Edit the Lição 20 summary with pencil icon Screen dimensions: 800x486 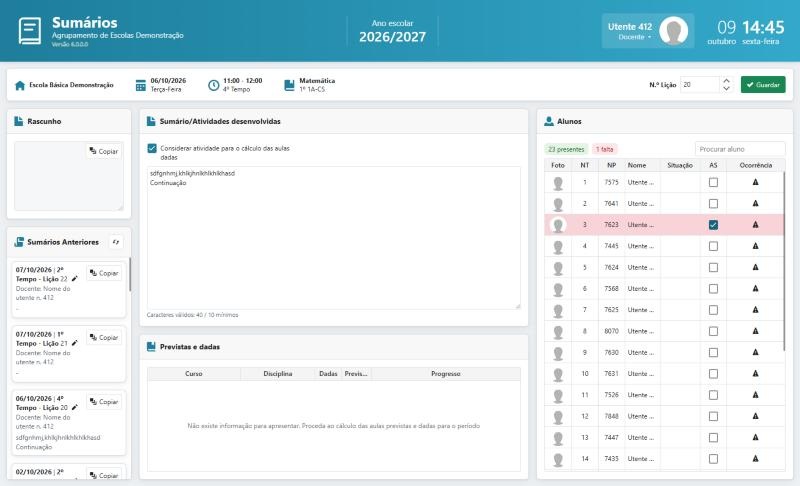tap(74, 407)
